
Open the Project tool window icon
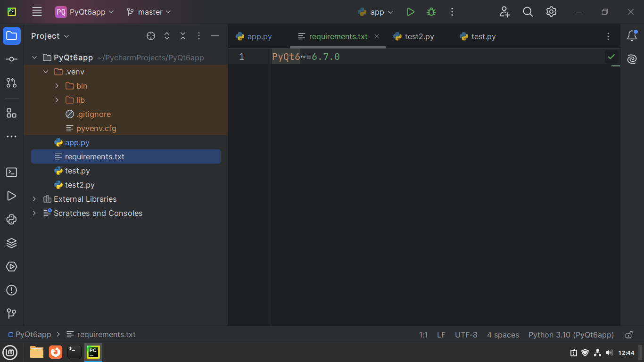click(x=12, y=36)
